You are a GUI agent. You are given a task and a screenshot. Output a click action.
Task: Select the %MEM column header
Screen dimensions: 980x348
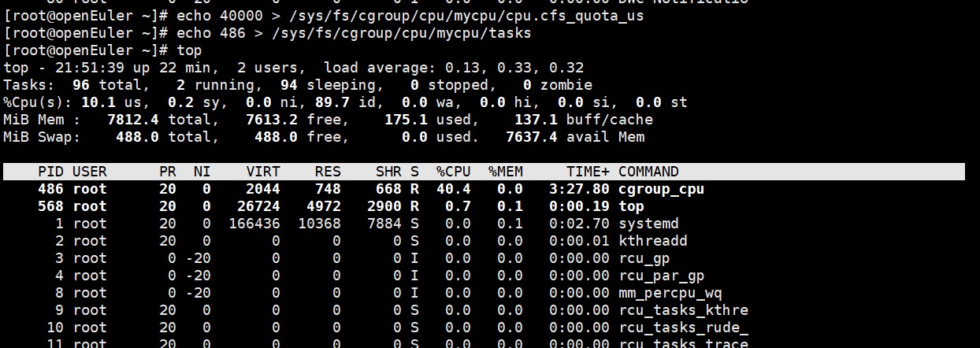(x=506, y=172)
